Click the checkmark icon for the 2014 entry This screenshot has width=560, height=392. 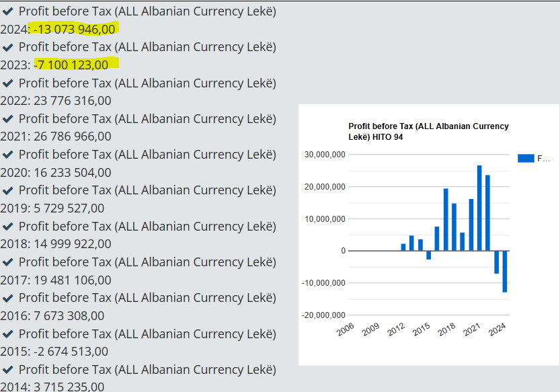pos(8,370)
